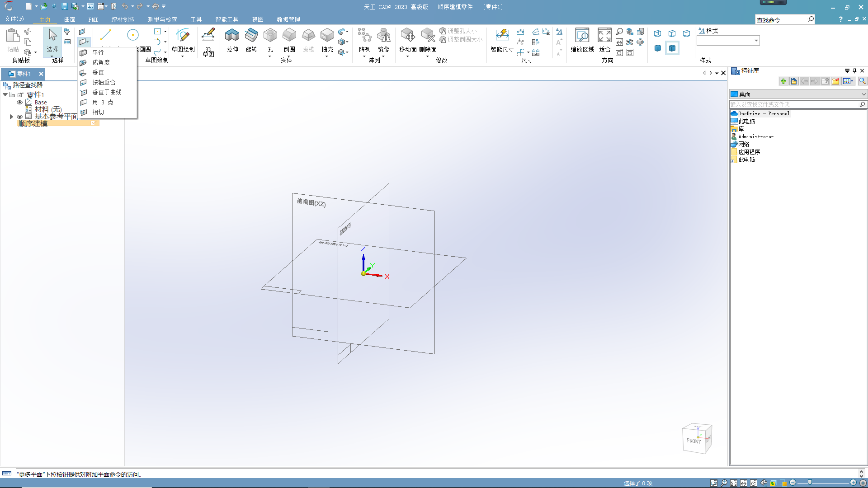Activate the 倒圆 round tool
868x488 pixels.
(x=289, y=40)
